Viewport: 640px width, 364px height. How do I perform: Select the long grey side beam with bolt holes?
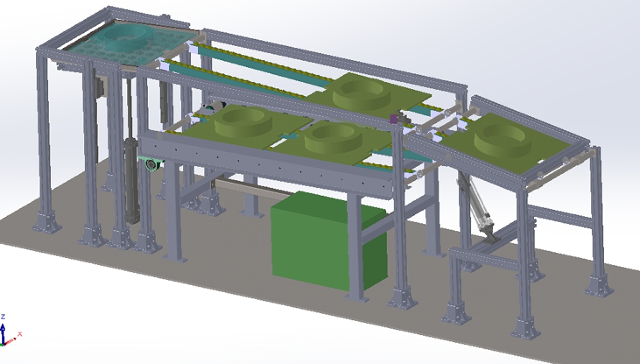coord(267,167)
